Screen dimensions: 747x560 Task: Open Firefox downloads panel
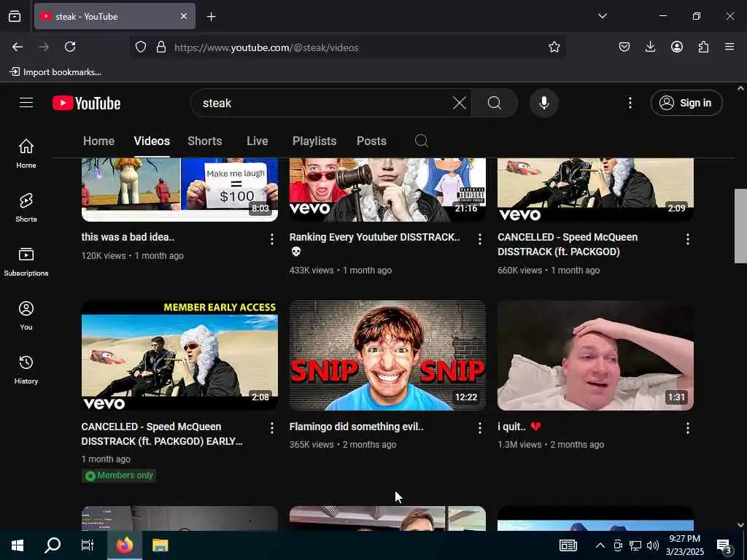650,47
